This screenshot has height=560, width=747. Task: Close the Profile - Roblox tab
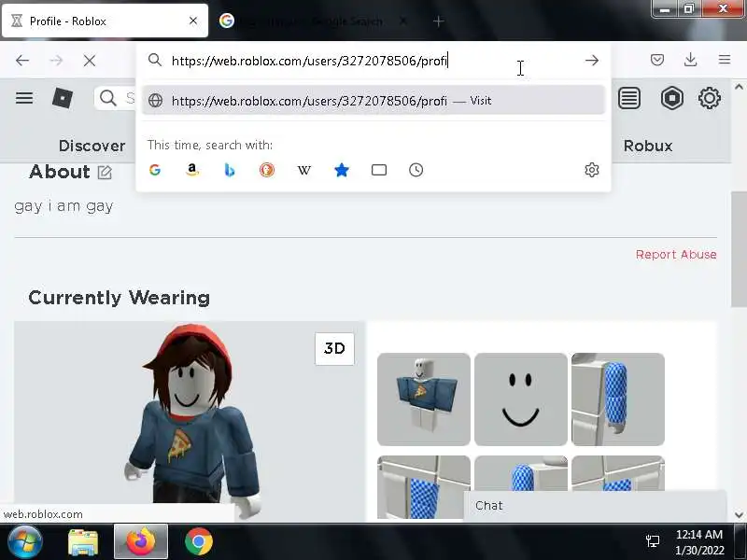(x=193, y=21)
